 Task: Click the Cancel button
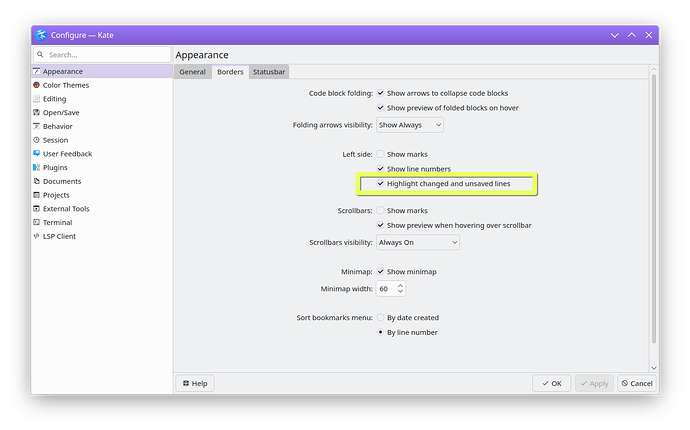click(637, 383)
